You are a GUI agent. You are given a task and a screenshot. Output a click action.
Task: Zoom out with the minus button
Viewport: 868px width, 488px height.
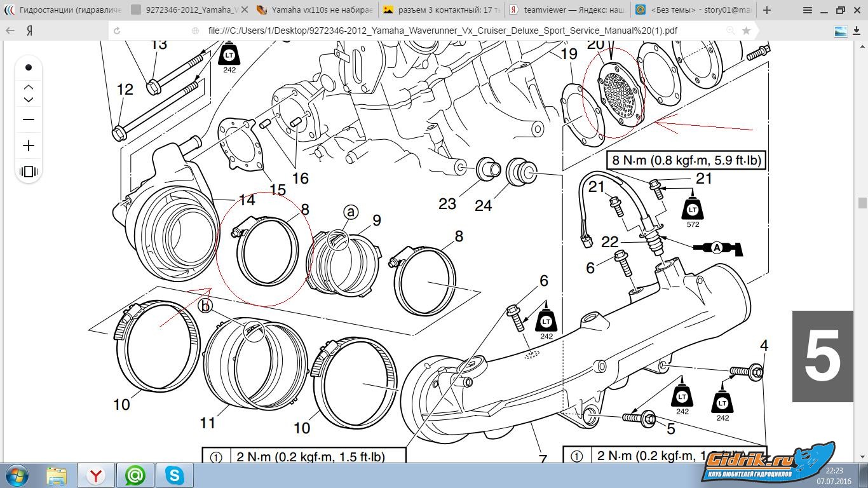pyautogui.click(x=29, y=119)
